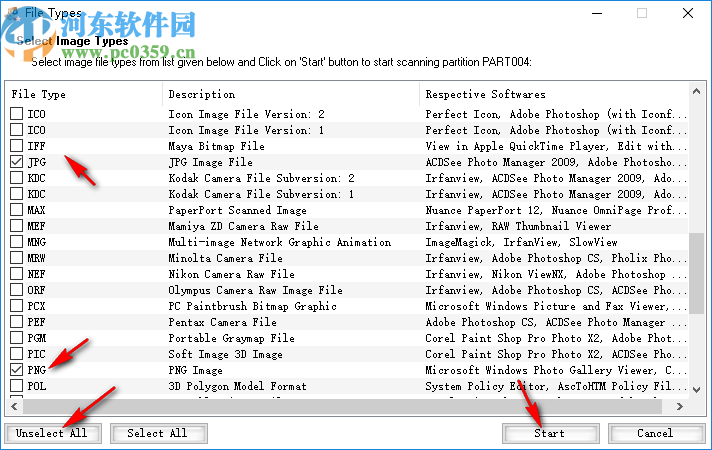Check the MNG file type checkbox
Image resolution: width=712 pixels, height=450 pixels.
coord(16,242)
